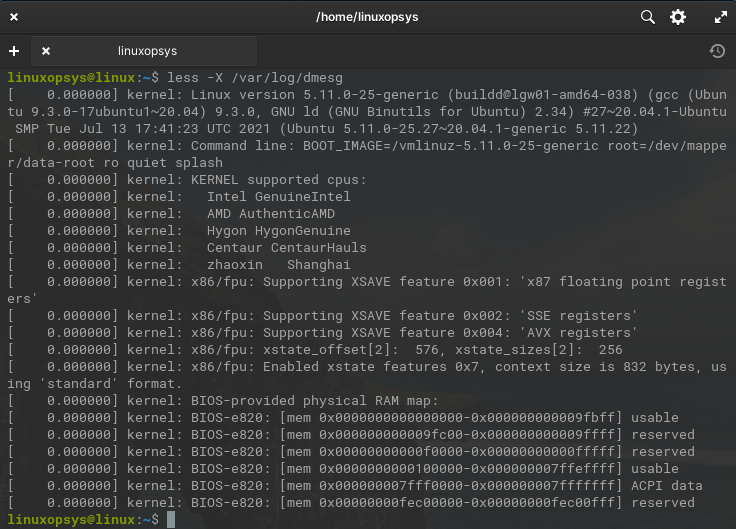Toggle fullscreen with the expand arrows icon
Screen dimensions: 736x529
tap(721, 17)
